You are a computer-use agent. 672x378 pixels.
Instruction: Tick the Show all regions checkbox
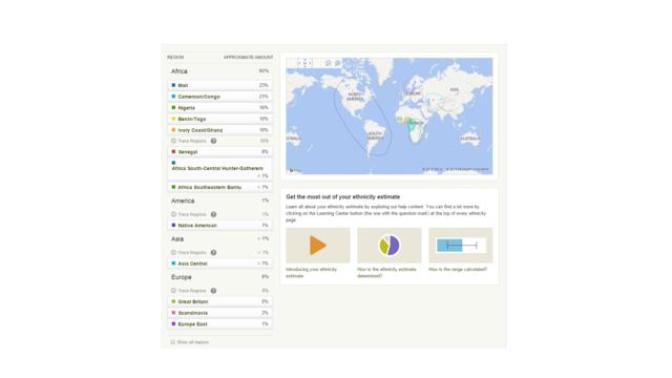tap(173, 342)
